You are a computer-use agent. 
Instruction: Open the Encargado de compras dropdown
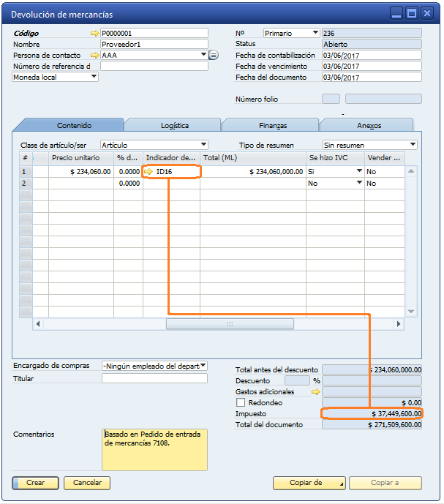[x=203, y=366]
